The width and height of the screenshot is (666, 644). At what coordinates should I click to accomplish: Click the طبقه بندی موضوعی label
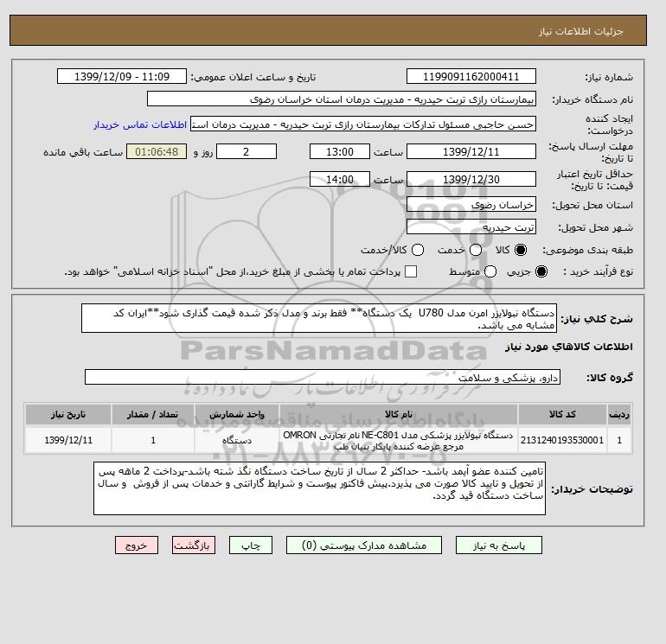[588, 250]
